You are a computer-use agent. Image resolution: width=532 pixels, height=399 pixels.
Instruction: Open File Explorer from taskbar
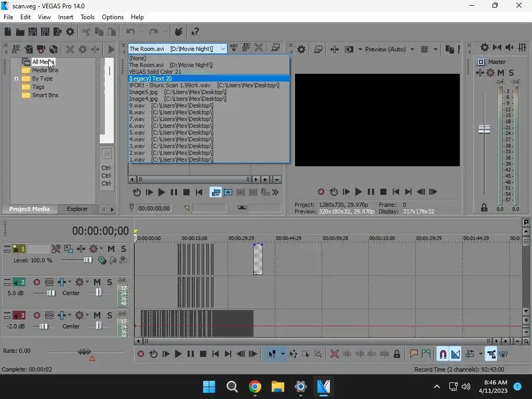pos(277,387)
